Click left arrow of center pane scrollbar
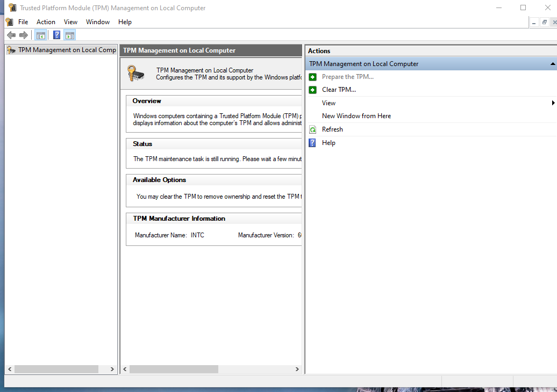557x392 pixels. click(x=125, y=369)
